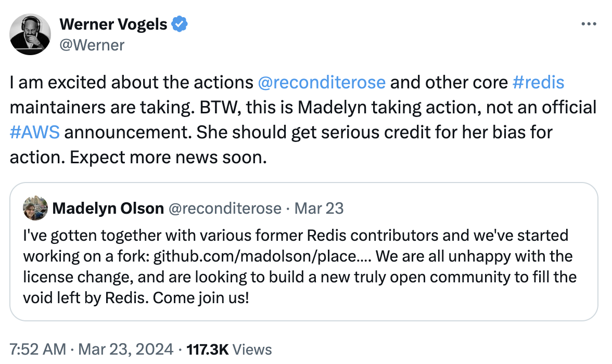Open the @Werner handle
Viewport: 612px width, 364px height.
(92, 45)
